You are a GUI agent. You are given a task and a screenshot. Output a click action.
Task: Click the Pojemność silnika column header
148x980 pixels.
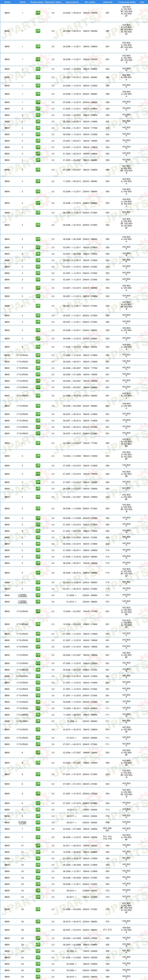(53, 2)
